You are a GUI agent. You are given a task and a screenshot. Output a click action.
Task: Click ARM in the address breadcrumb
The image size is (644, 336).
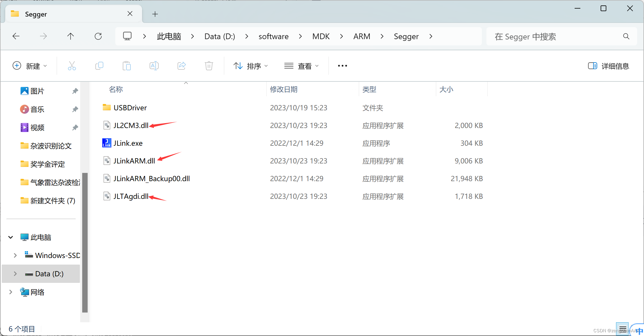(362, 36)
